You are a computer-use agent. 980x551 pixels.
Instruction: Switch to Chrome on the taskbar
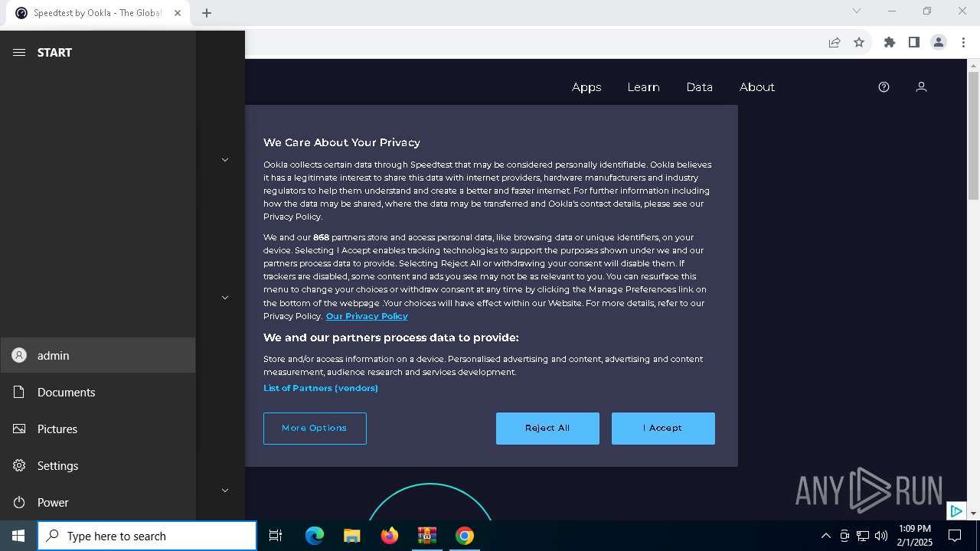465,536
